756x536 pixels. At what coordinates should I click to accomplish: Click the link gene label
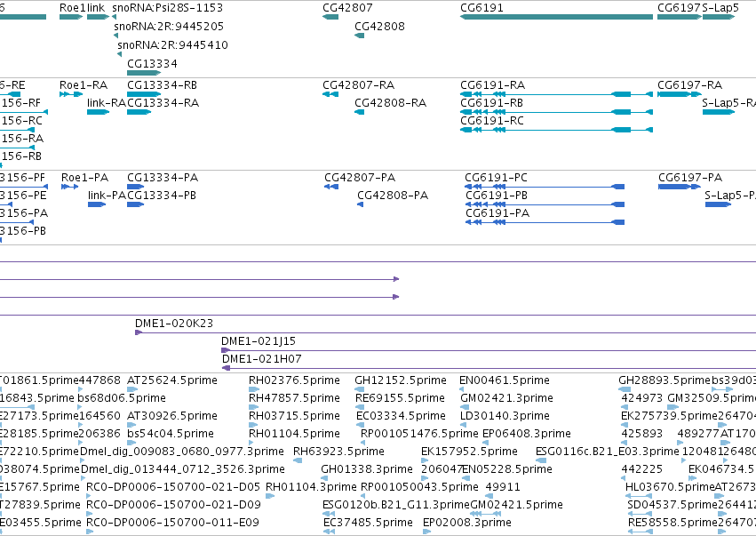tap(96, 8)
